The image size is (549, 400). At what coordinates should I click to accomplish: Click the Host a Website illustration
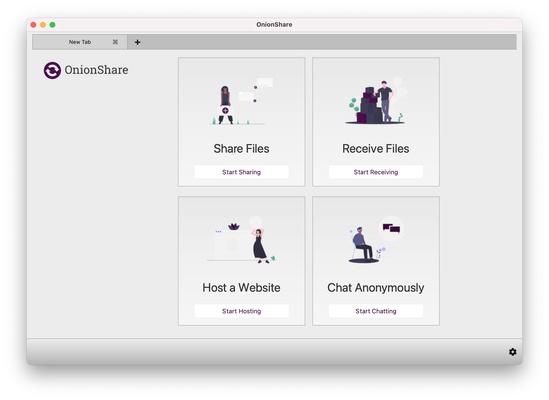coord(241,240)
